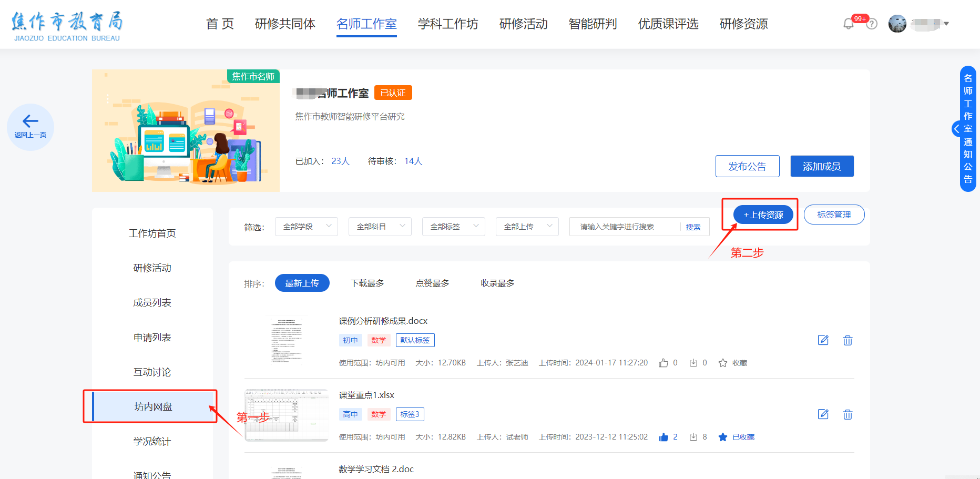Remove 课堂重点1.xlsx from favorites via star
Image resolution: width=980 pixels, height=479 pixels.
pos(723,437)
